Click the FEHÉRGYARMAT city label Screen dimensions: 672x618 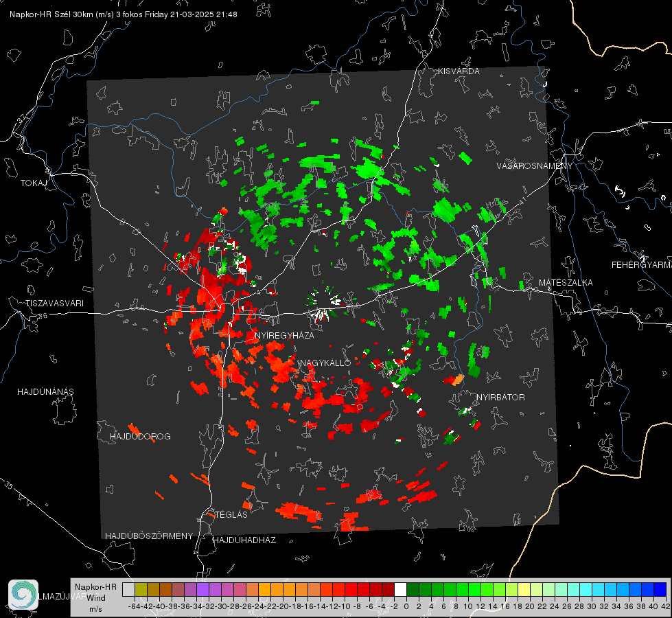(641, 265)
